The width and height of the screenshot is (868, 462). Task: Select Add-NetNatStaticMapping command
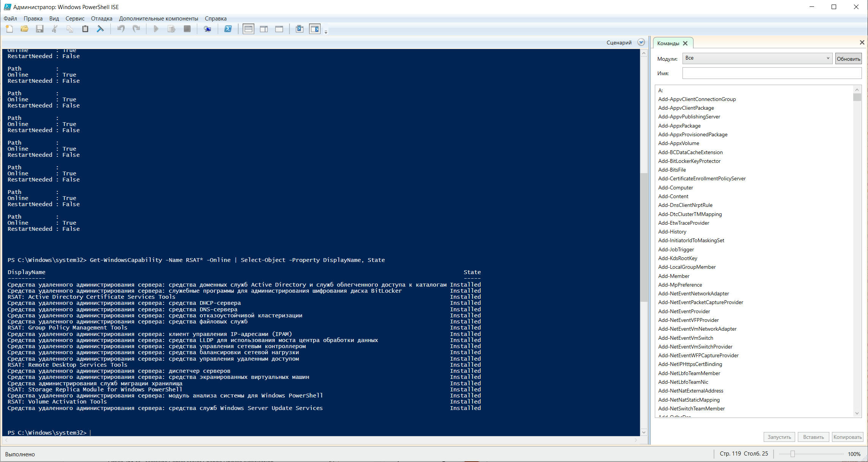(689, 400)
